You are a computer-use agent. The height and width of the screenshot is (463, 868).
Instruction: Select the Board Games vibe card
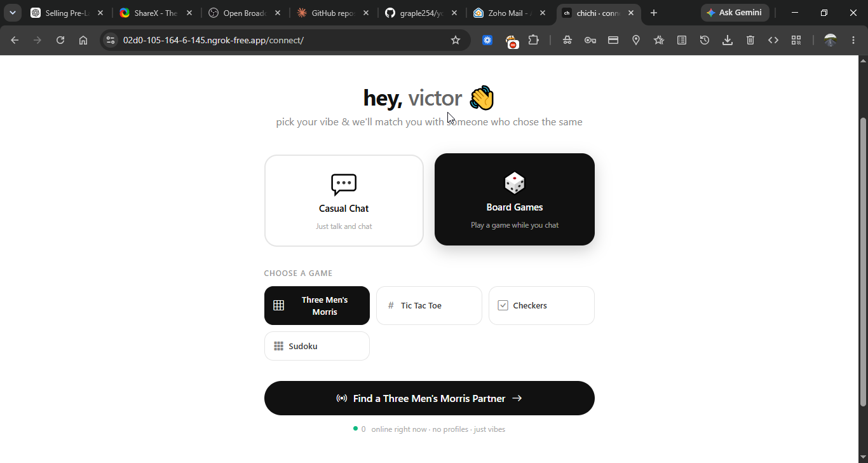pos(515,199)
